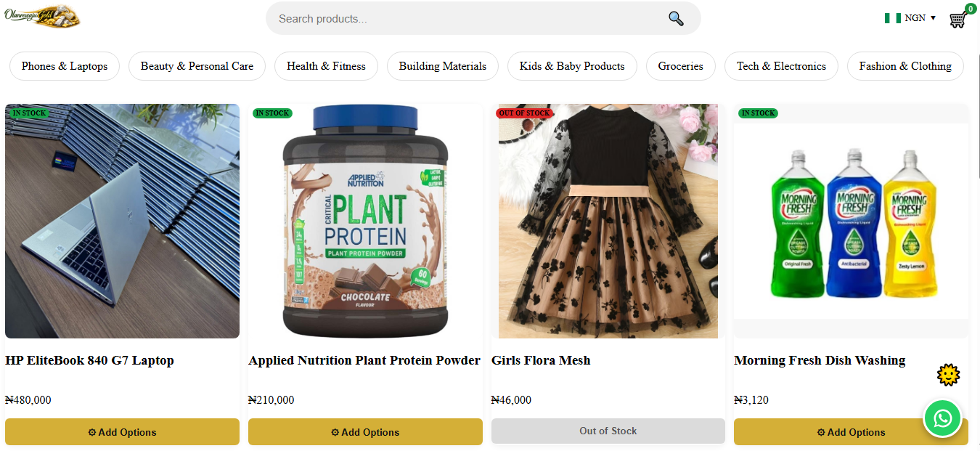Add Options for Plant Protein Powder
Viewport: 980px width, 451px height.
point(365,432)
